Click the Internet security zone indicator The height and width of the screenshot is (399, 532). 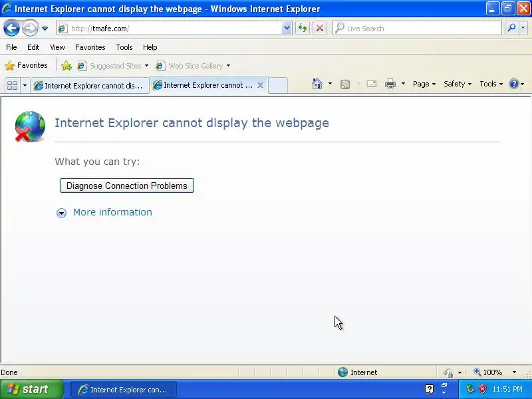pyautogui.click(x=358, y=372)
